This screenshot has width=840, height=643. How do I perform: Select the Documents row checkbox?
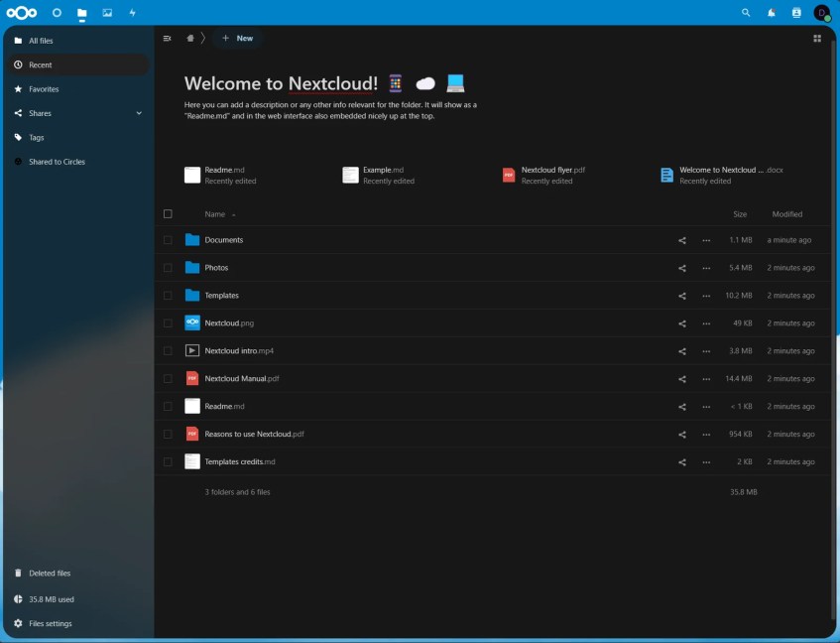point(168,239)
